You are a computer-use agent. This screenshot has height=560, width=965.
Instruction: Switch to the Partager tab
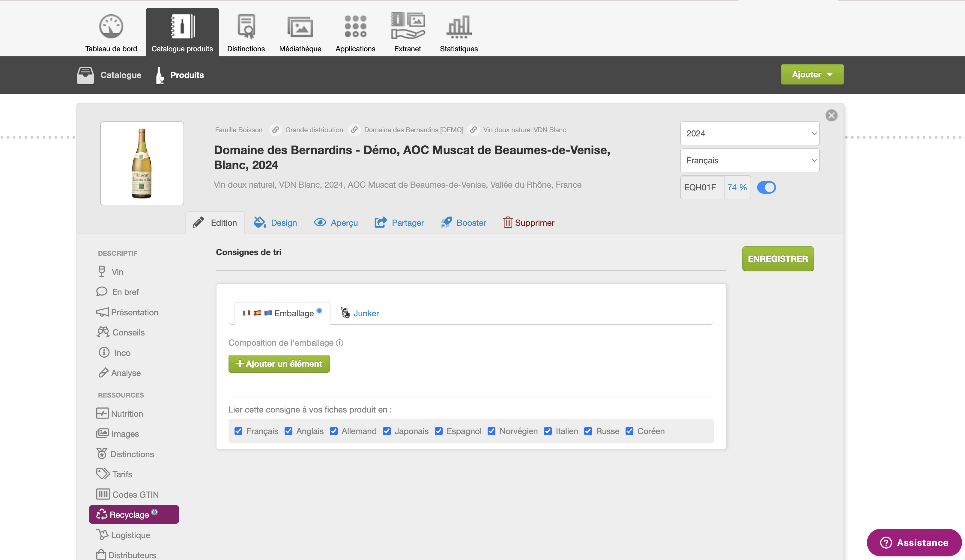[399, 223]
